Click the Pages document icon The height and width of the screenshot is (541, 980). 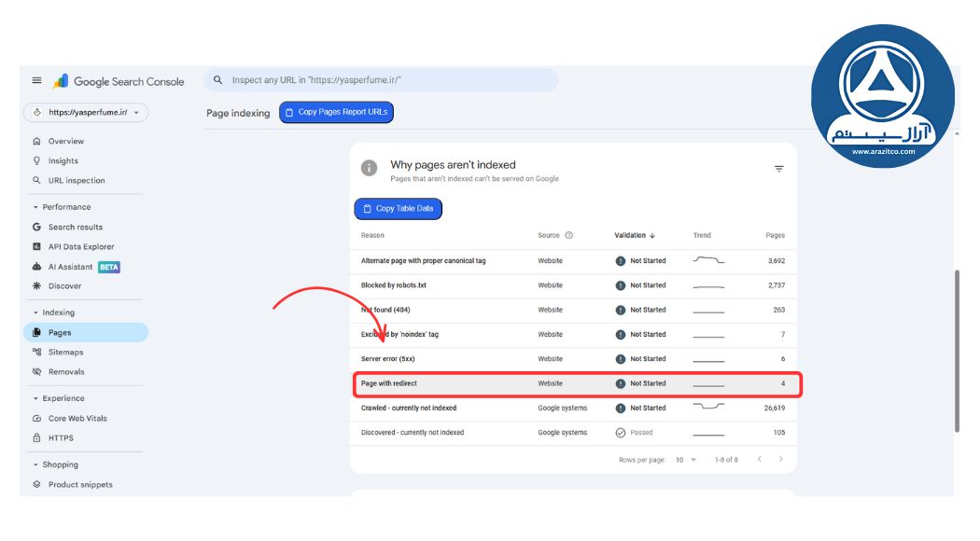tap(37, 332)
